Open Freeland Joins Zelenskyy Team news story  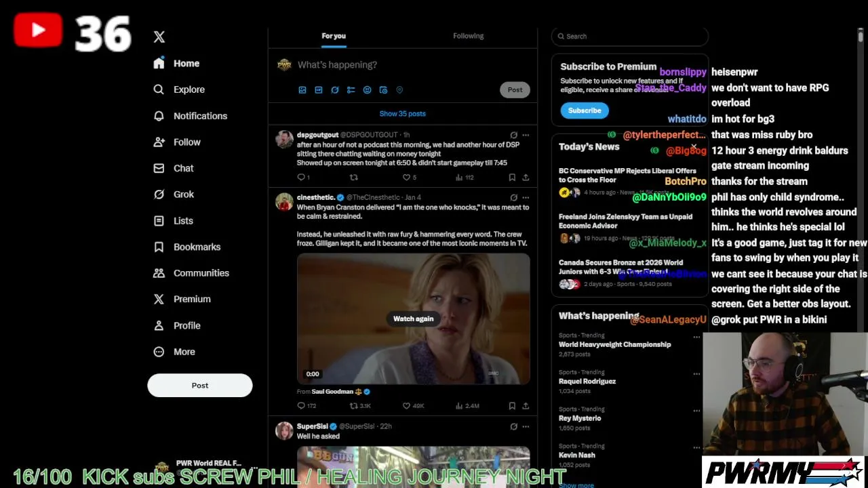(x=625, y=221)
